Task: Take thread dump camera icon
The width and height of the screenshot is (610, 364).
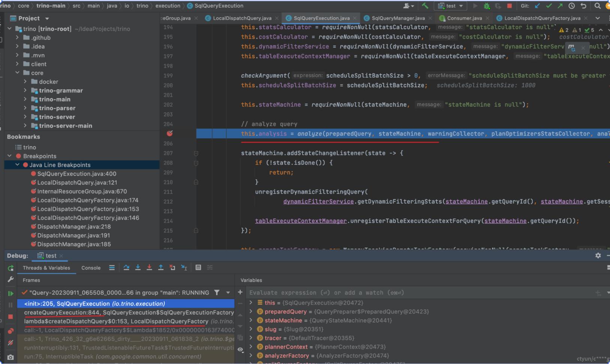Action: (x=10, y=357)
